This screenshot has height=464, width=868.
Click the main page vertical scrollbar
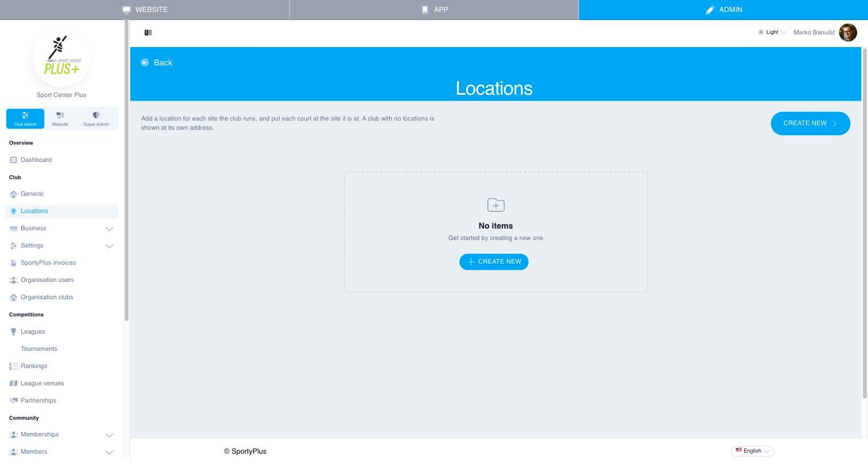coord(865,223)
